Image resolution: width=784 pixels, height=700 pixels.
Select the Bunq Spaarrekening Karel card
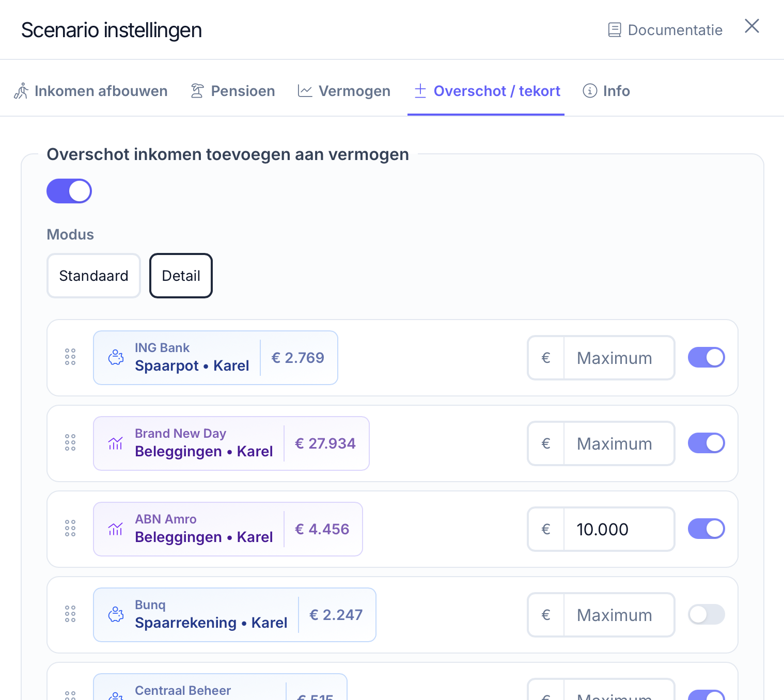pyautogui.click(x=234, y=615)
